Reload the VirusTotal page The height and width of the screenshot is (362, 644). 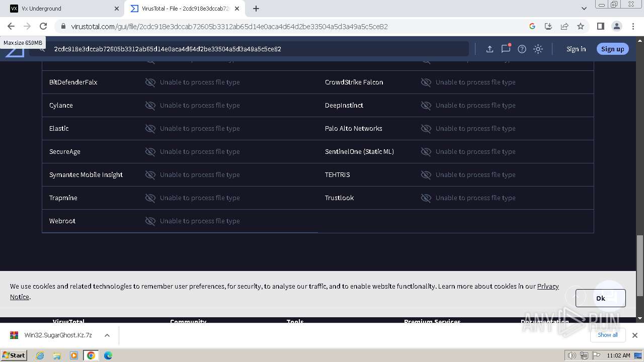click(43, 26)
